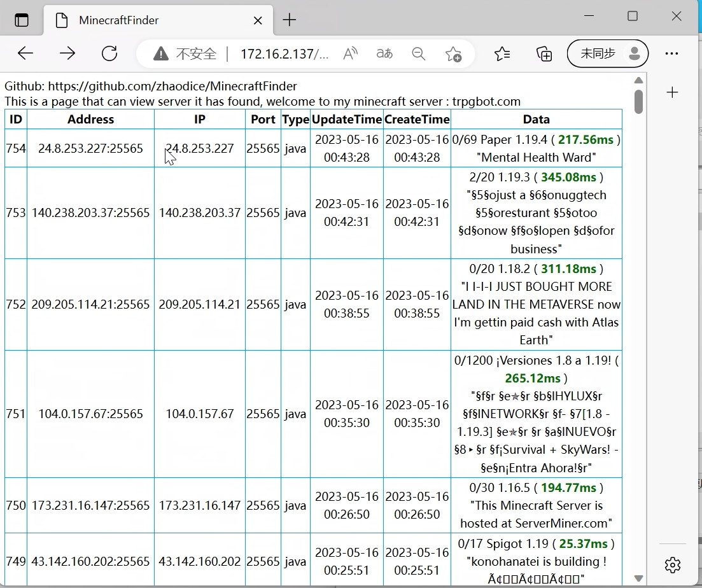Click the welcome message mentioning trpgbot.com
This screenshot has height=588, width=702.
[x=262, y=102]
